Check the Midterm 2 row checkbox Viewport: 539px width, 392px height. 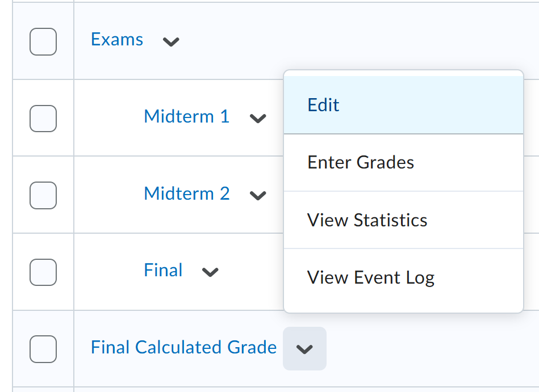coord(43,195)
